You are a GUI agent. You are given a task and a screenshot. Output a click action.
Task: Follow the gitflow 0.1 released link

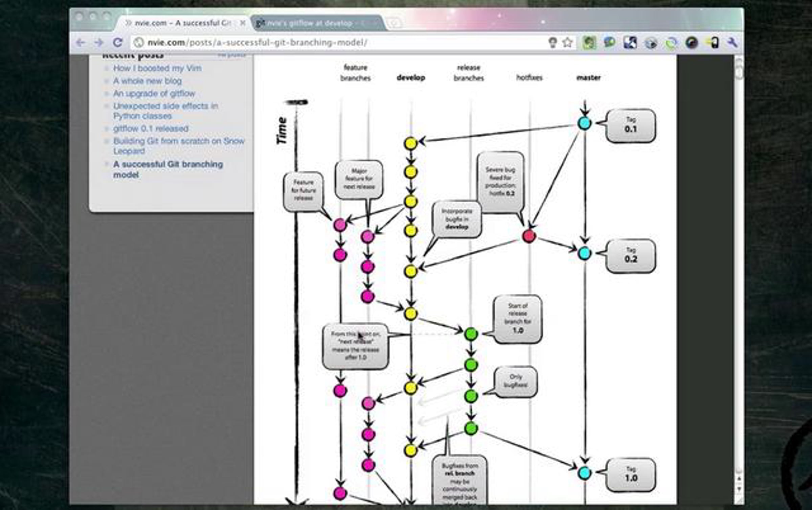pos(151,129)
